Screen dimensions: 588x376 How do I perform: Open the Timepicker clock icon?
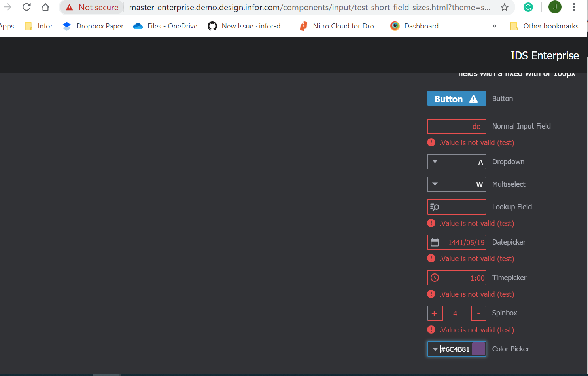click(x=435, y=278)
